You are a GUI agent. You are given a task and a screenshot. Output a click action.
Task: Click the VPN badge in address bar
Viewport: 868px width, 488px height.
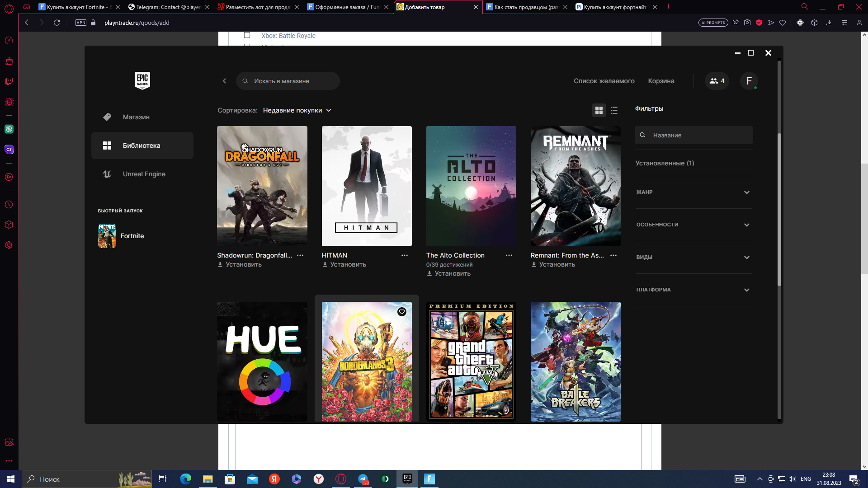(x=81, y=23)
